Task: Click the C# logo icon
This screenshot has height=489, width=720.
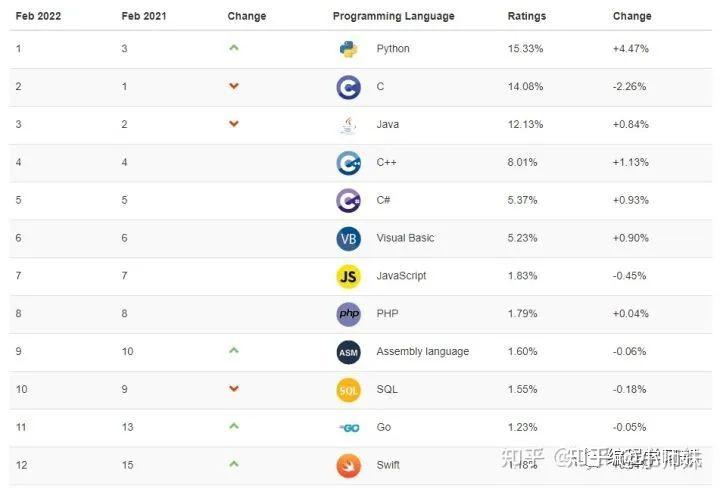Action: click(348, 200)
